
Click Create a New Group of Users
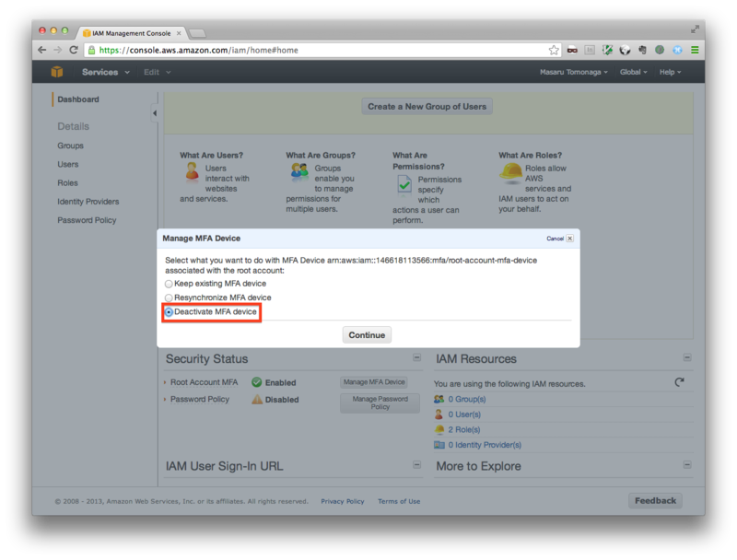click(x=427, y=107)
